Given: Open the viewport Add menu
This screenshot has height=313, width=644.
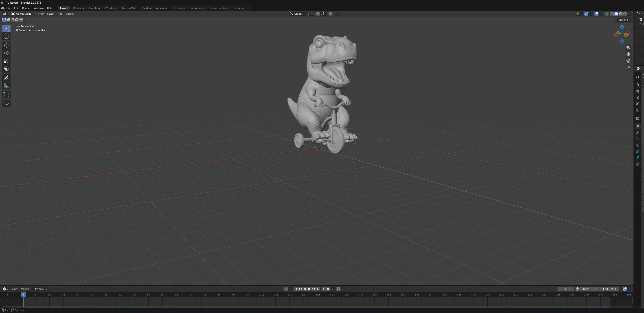Looking at the screenshot, I should pyautogui.click(x=60, y=14).
